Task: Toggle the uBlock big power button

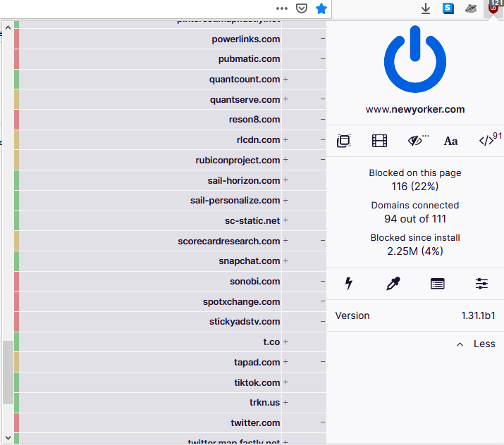Action: [415, 59]
